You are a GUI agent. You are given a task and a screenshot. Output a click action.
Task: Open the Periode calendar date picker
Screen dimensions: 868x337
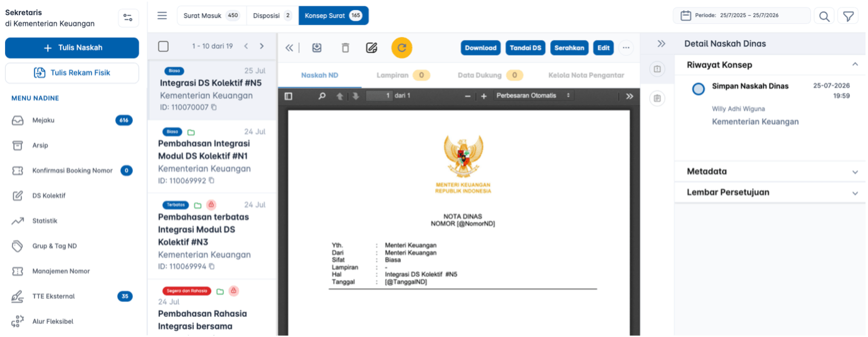[x=741, y=16]
